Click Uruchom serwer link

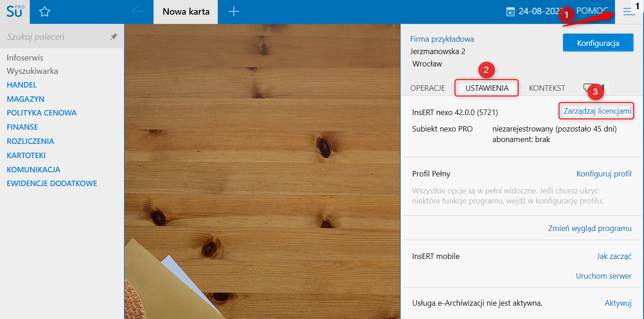click(x=604, y=276)
